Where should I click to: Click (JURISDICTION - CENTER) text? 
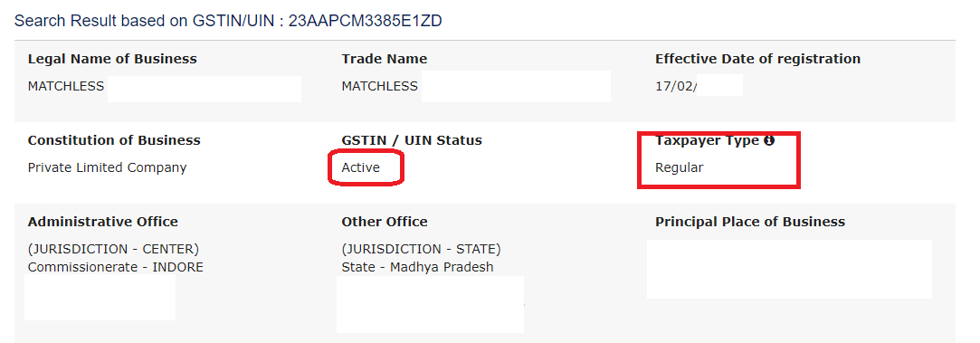[x=114, y=249]
